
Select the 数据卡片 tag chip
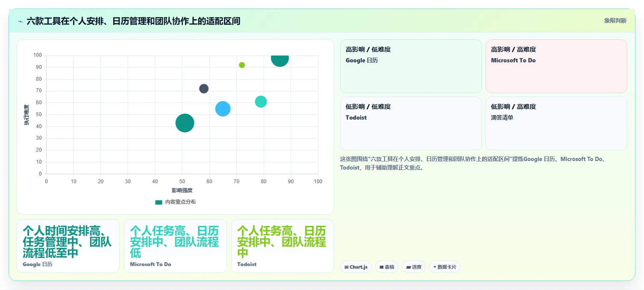coord(445,267)
